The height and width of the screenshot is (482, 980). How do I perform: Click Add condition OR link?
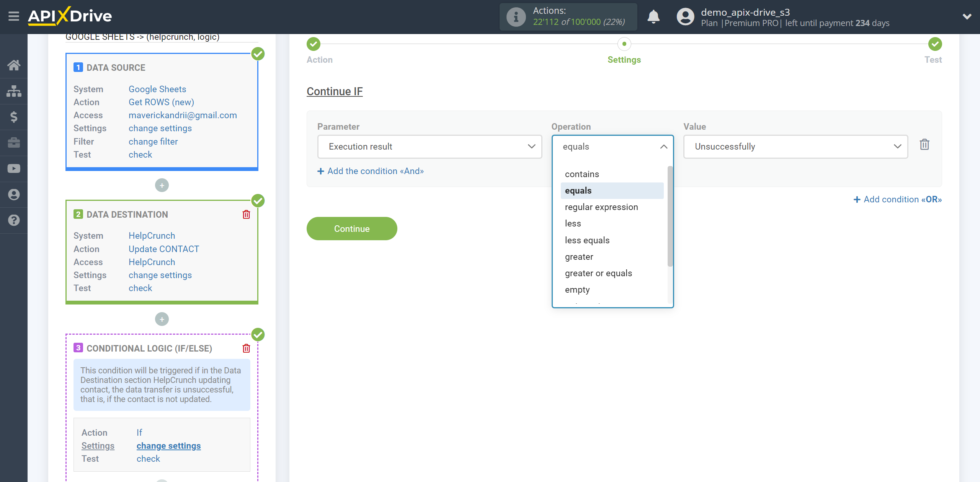898,199
